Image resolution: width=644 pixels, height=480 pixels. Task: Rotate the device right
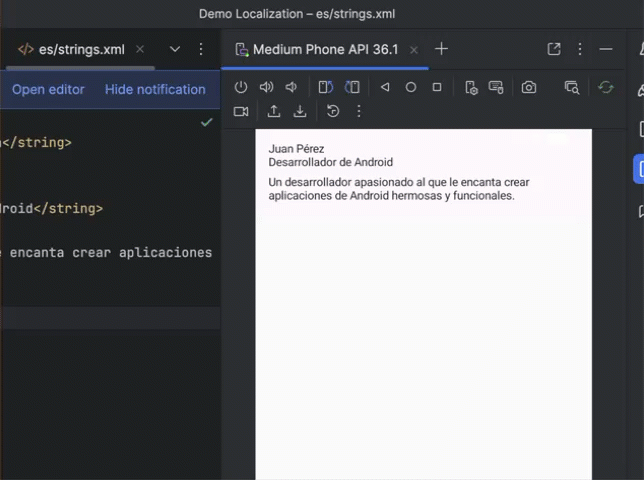352,87
